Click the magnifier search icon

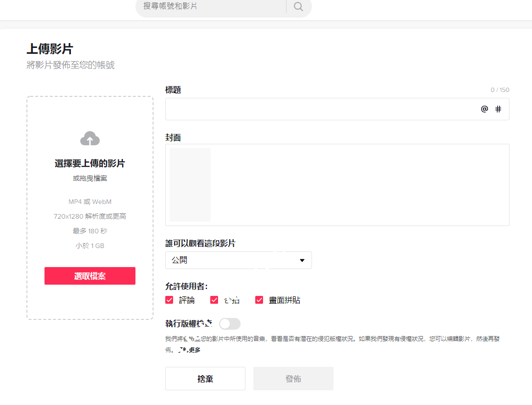coord(298,7)
